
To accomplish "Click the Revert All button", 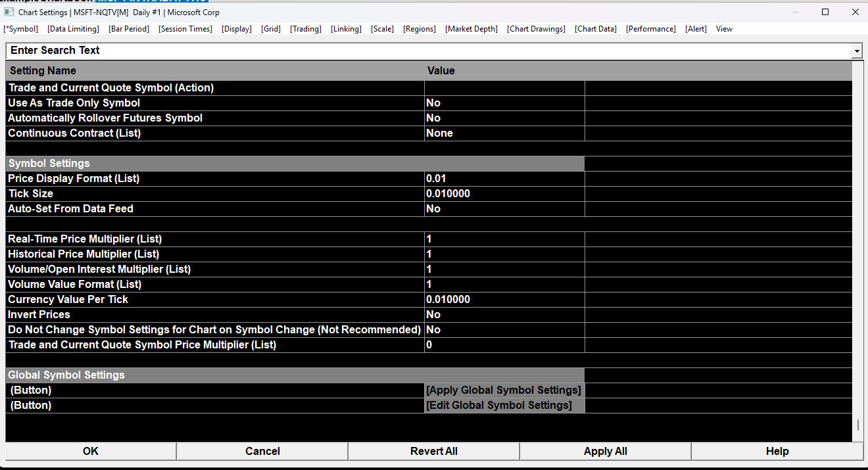I will (434, 451).
